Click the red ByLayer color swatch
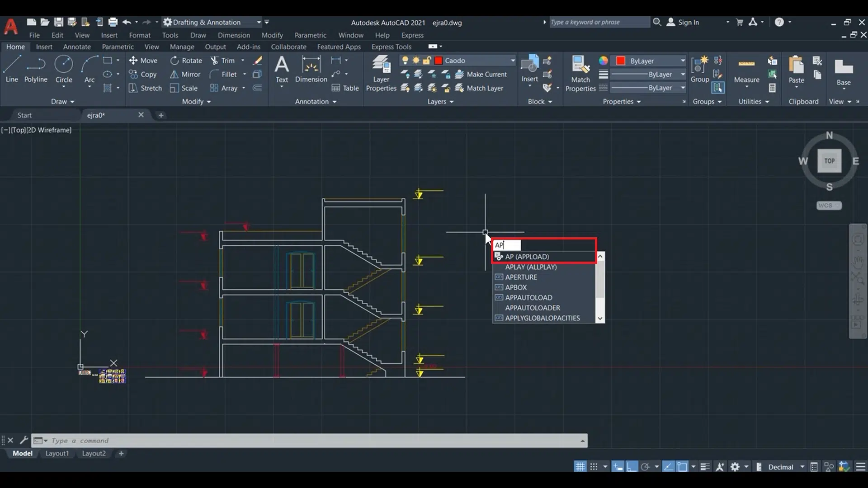 pyautogui.click(x=620, y=61)
